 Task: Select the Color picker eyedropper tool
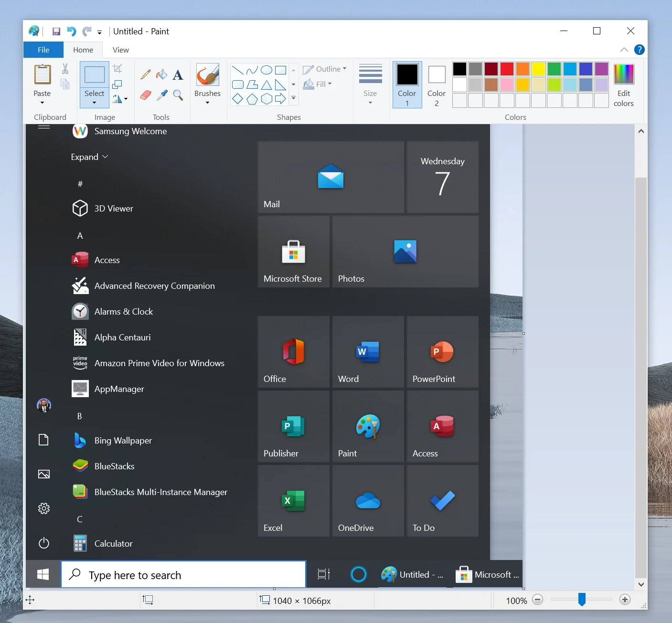(x=162, y=95)
